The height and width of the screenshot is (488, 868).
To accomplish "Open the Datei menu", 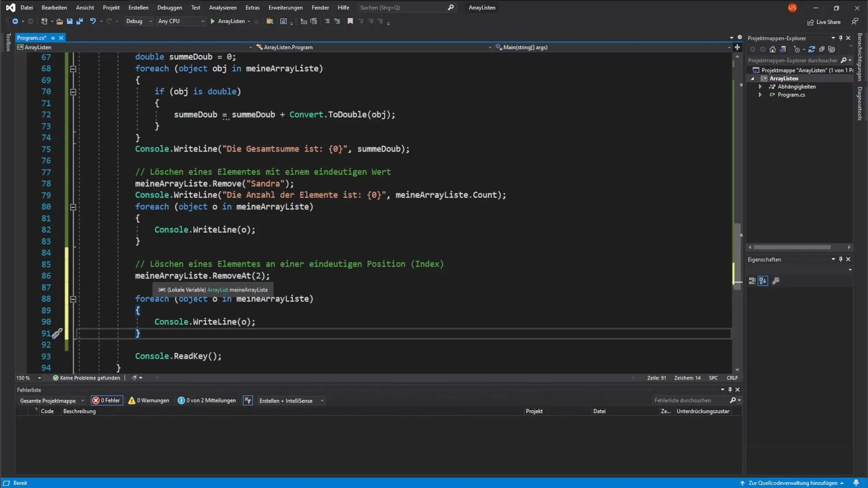I will tap(27, 8).
